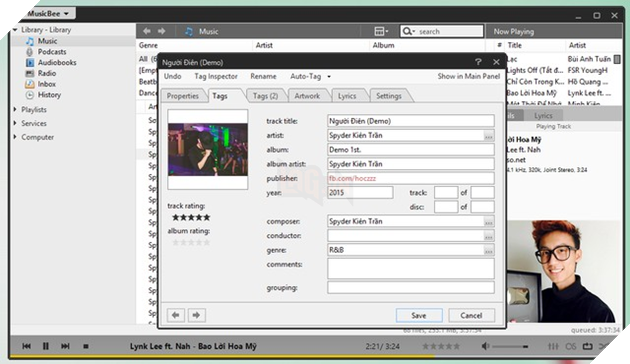Click the album artist field
This screenshot has height=364, width=630.
click(411, 164)
